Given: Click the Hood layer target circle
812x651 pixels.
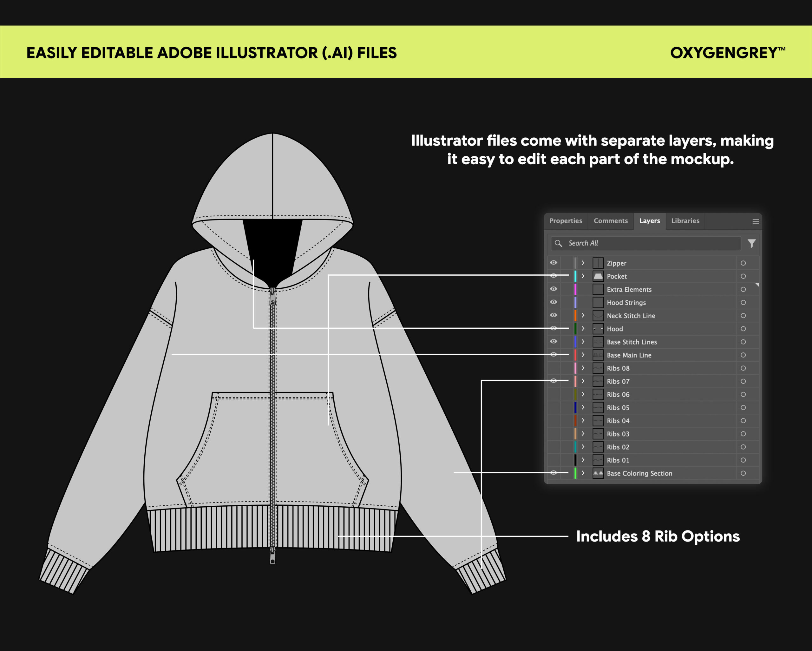Looking at the screenshot, I should pyautogui.click(x=743, y=329).
